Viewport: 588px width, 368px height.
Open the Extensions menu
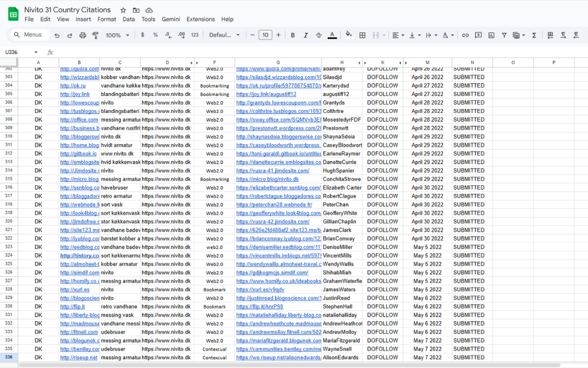tap(200, 19)
